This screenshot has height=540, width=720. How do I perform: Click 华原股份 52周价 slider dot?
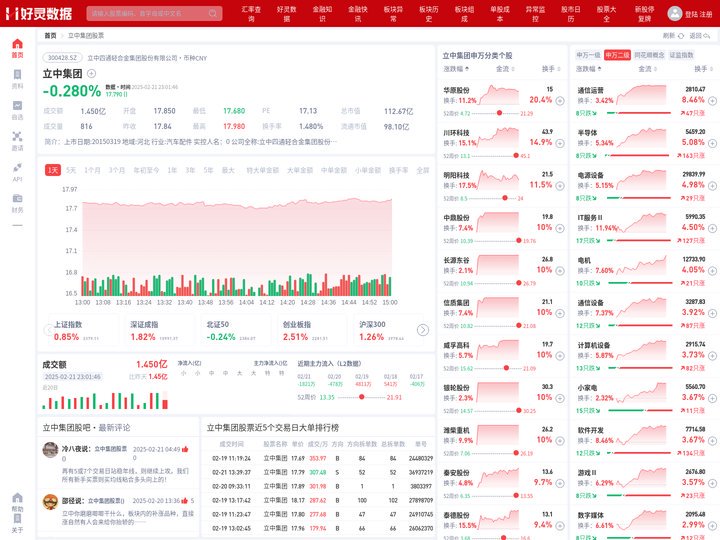pos(499,113)
